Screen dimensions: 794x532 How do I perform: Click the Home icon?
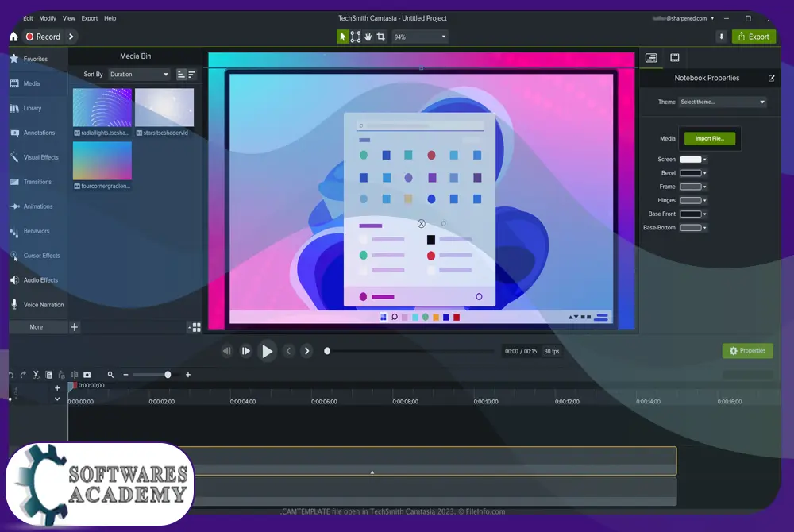(x=13, y=37)
